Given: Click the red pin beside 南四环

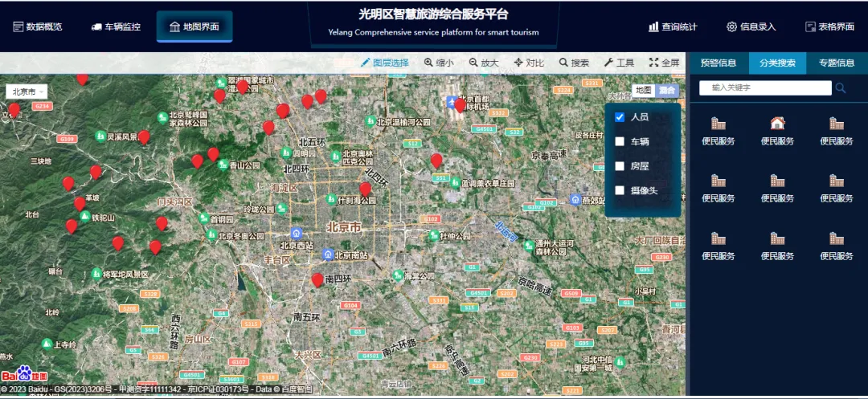Looking at the screenshot, I should click(x=317, y=280).
